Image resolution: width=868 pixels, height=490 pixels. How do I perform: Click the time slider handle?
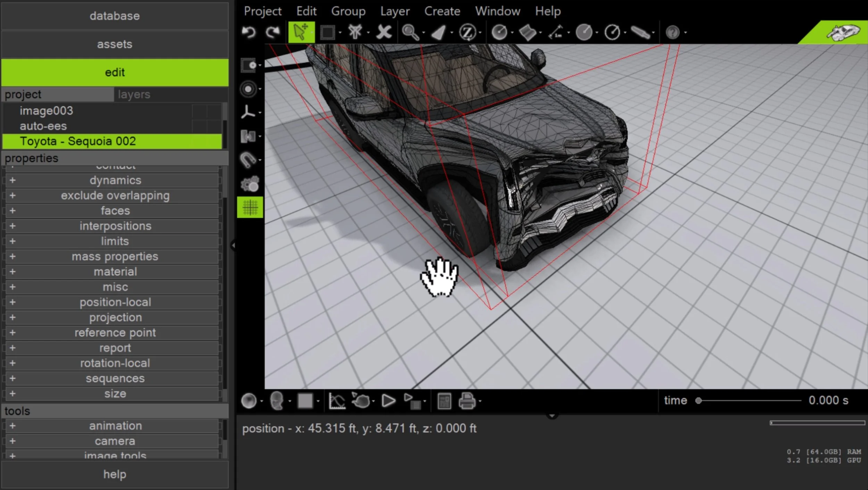point(699,401)
